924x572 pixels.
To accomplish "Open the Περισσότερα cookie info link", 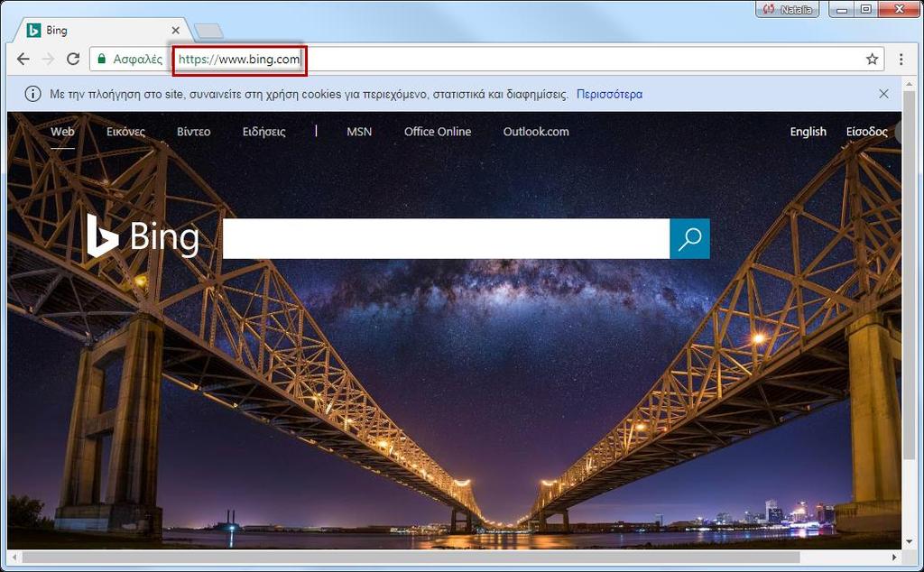I will (609, 94).
